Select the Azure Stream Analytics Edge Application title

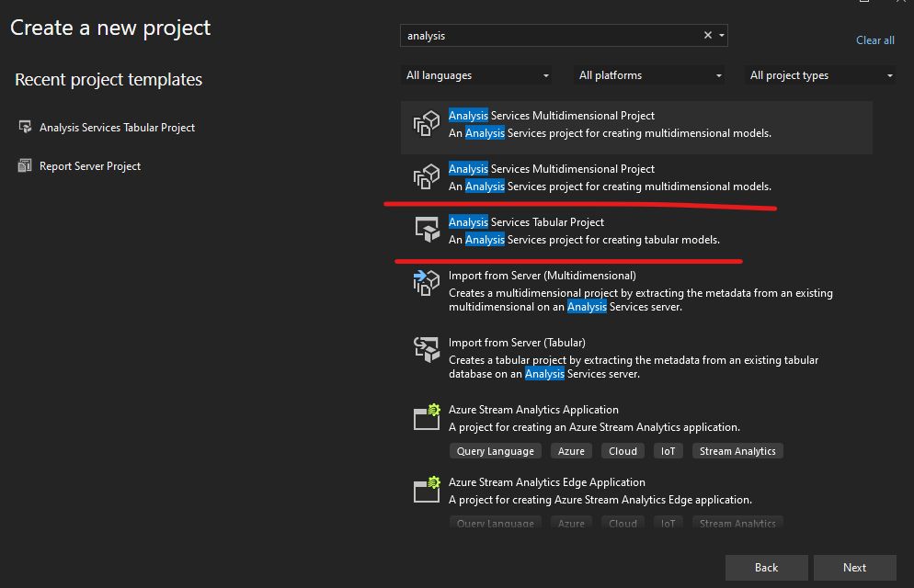click(547, 482)
